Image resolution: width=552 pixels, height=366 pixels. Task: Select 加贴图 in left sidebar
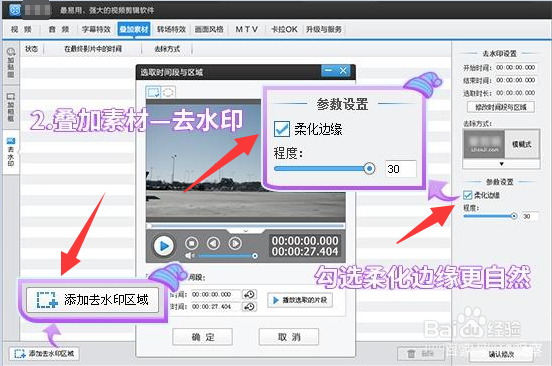click(x=11, y=63)
